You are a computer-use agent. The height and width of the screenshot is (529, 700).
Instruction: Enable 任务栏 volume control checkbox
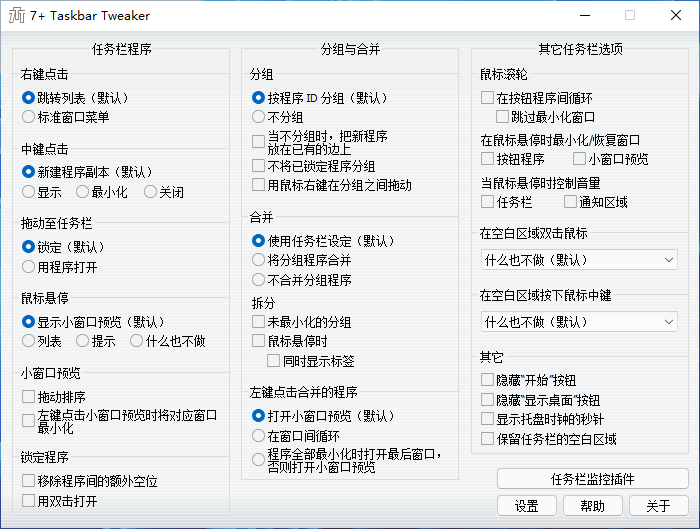point(487,202)
